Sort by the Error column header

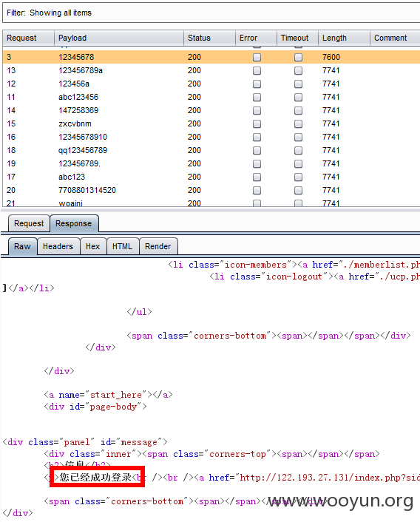[x=256, y=38]
